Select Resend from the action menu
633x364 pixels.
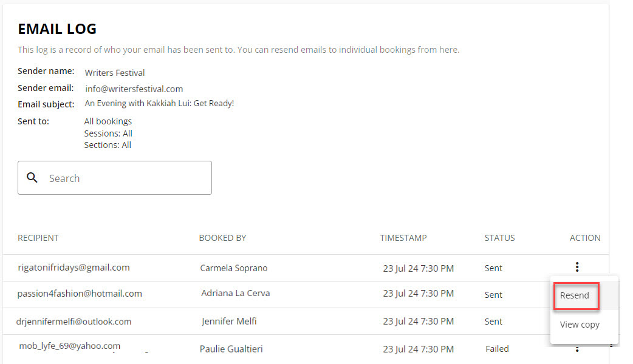pos(576,296)
